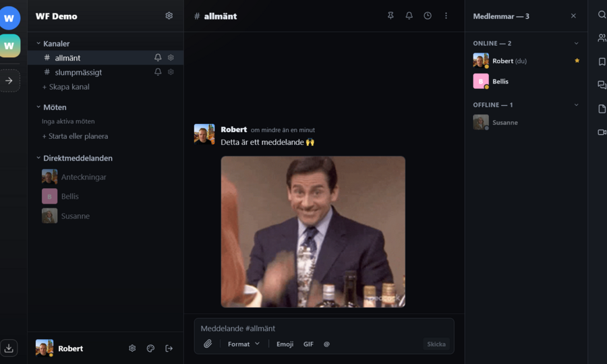
Task: Select Susanne in offline members
Action: [526, 122]
